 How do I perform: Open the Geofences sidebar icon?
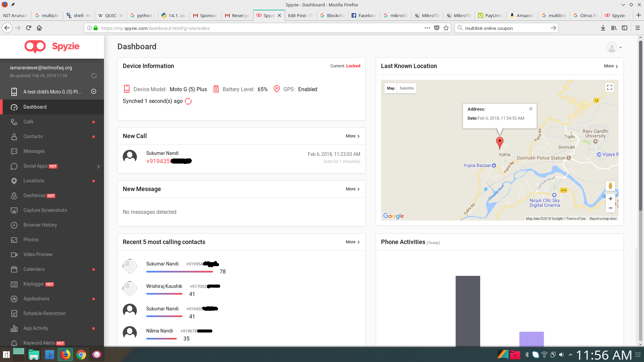(14, 196)
